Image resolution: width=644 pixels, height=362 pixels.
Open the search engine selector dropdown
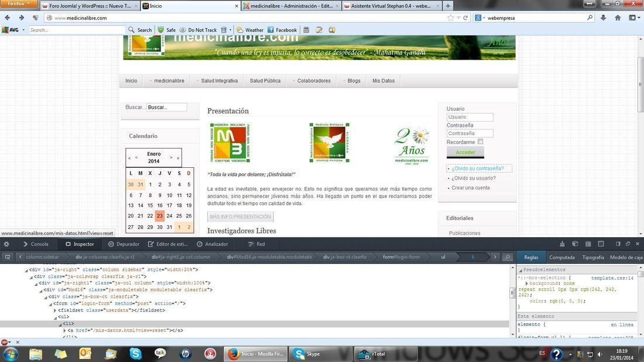[479, 18]
